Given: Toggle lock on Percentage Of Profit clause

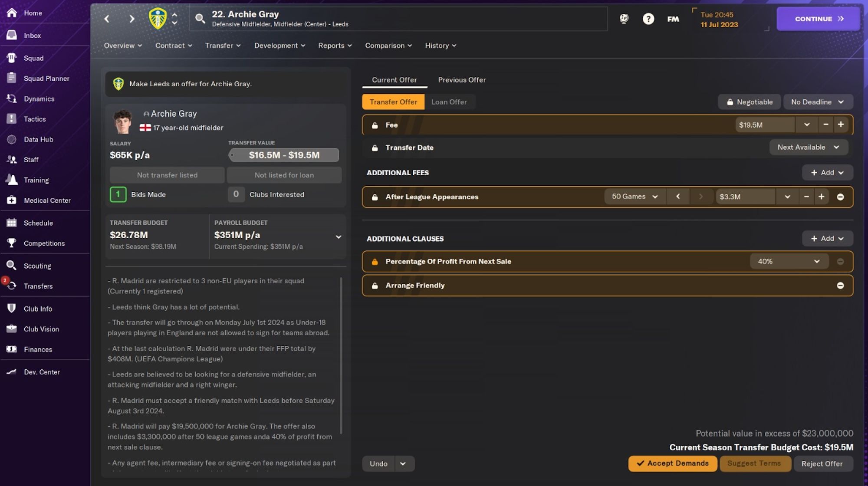Looking at the screenshot, I should point(375,262).
